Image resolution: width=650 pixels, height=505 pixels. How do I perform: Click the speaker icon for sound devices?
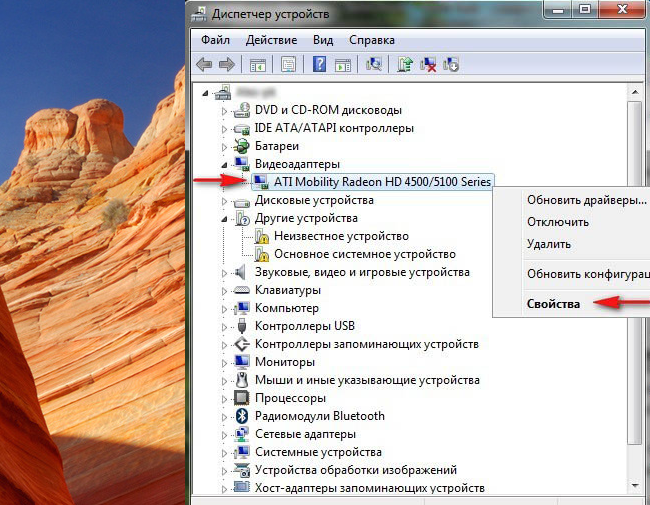point(241,272)
